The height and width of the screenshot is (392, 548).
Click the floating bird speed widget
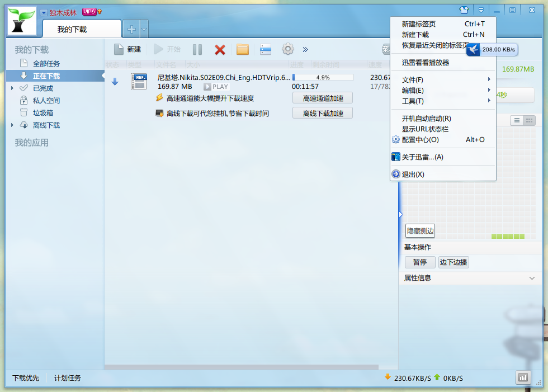492,50
